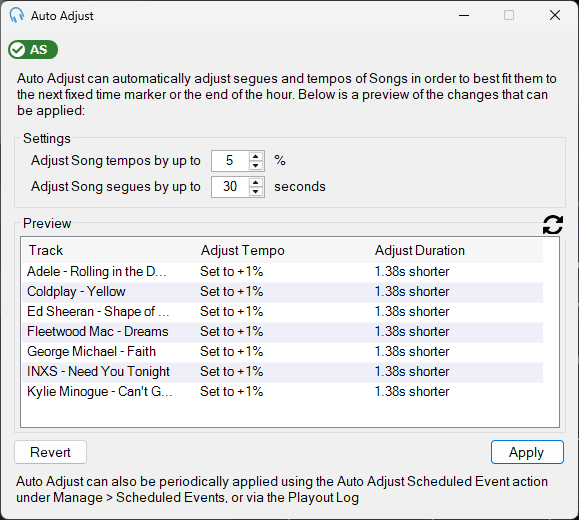
Task: Click 1.38s shorter for George Michael - Faith
Action: (412, 352)
